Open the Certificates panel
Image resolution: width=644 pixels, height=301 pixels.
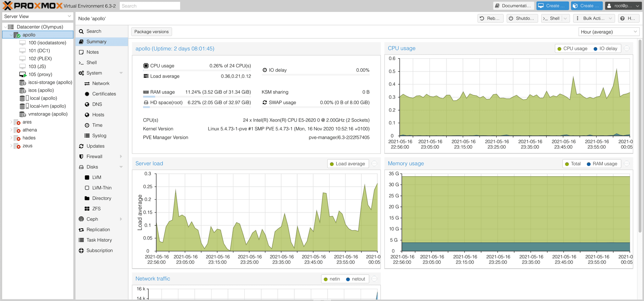[x=104, y=94]
